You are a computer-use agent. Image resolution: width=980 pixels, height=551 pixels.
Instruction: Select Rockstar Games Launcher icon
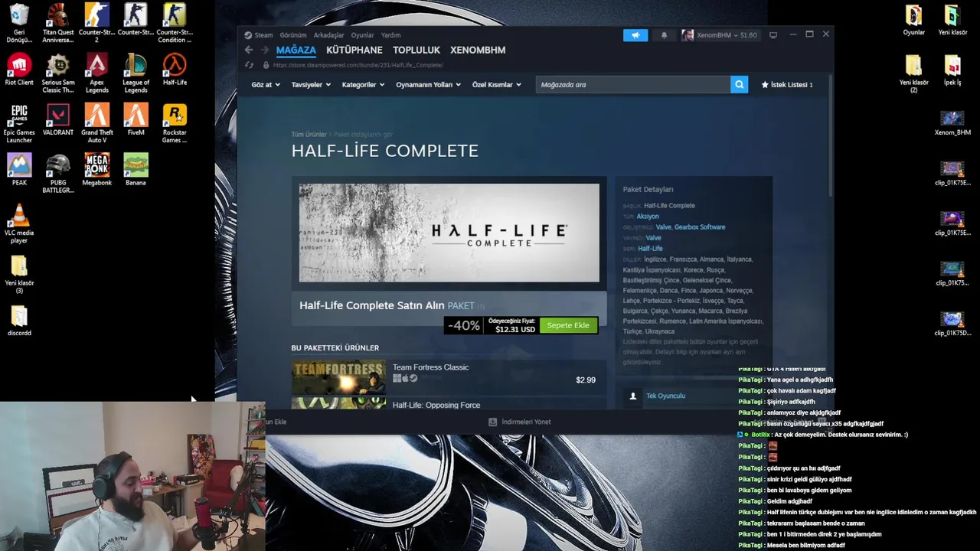tap(175, 123)
